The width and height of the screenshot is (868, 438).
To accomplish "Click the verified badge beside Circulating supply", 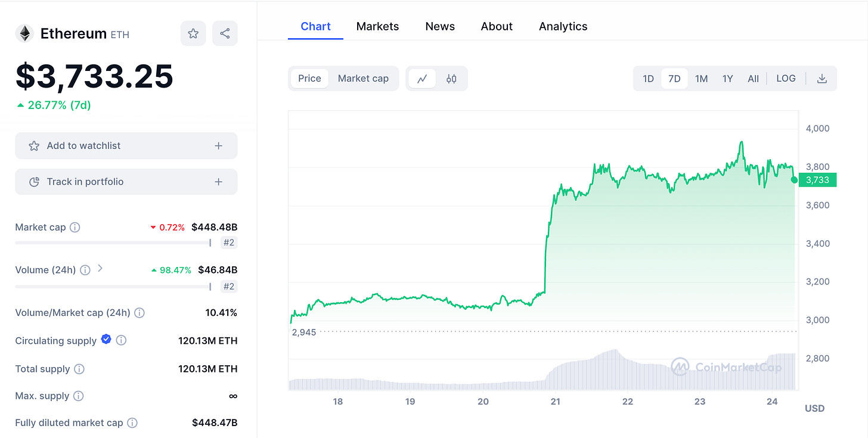I will [x=106, y=340].
